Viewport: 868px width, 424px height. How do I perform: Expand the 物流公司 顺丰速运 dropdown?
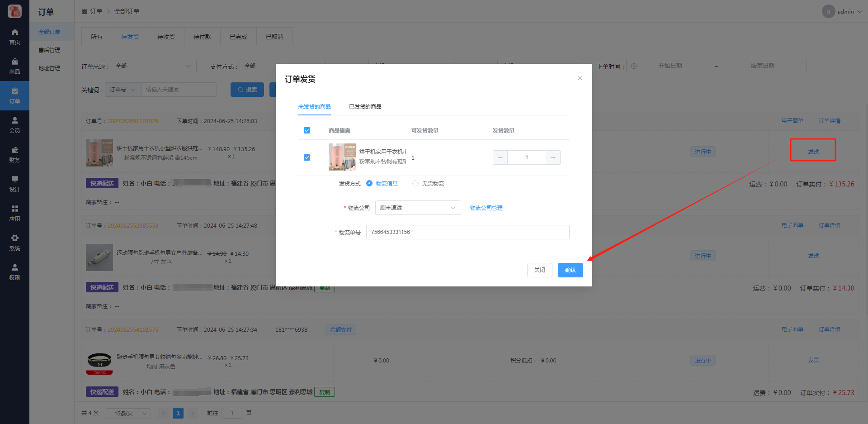pos(418,208)
